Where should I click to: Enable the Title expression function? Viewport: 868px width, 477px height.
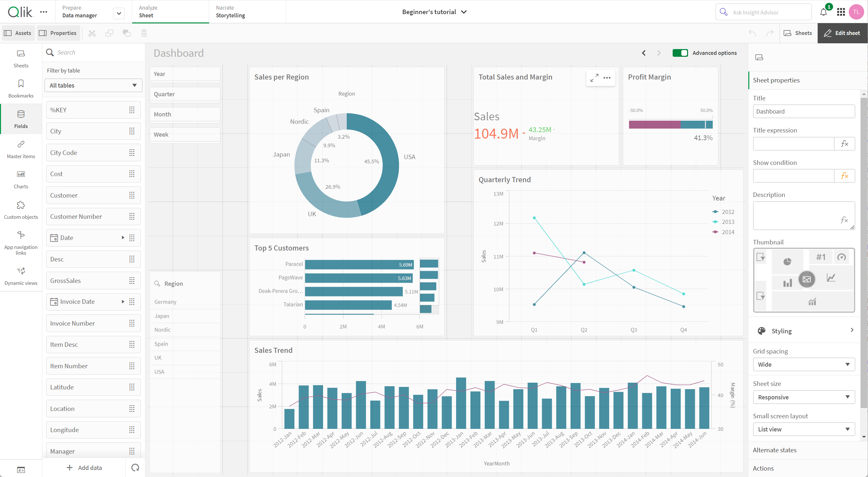[x=845, y=143]
